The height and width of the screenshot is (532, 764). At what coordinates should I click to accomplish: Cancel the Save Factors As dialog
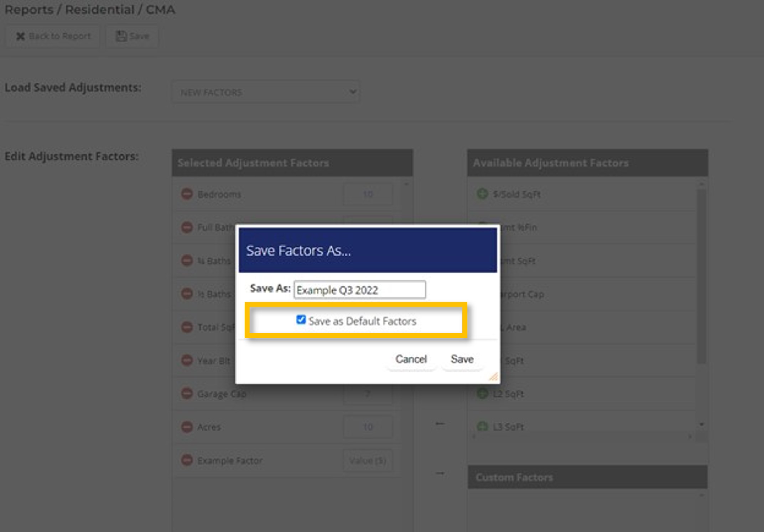[x=411, y=359]
